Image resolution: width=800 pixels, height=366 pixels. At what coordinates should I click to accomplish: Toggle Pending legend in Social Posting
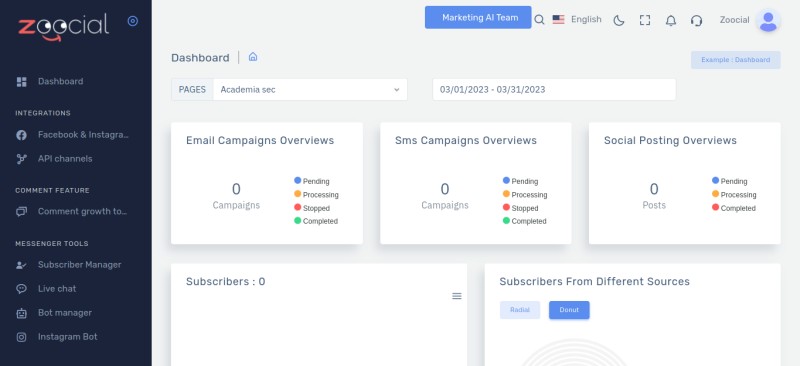pos(730,181)
